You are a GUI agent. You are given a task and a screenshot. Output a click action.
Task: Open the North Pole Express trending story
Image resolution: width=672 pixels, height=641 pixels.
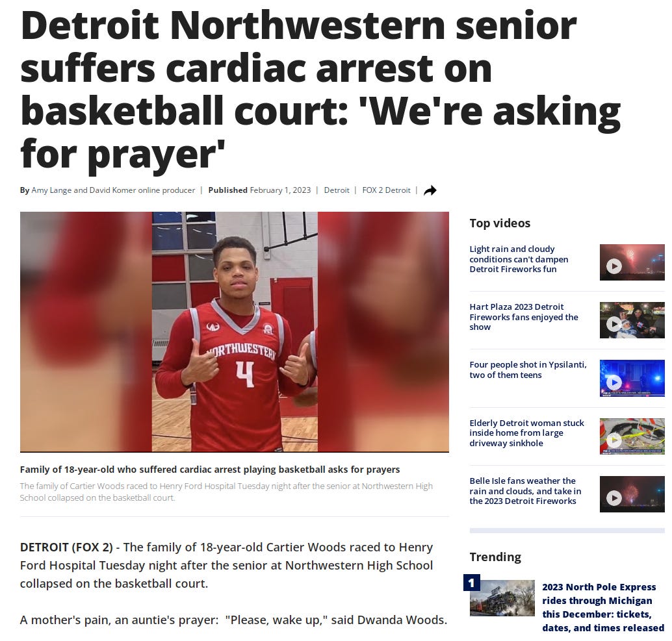pyautogui.click(x=603, y=607)
